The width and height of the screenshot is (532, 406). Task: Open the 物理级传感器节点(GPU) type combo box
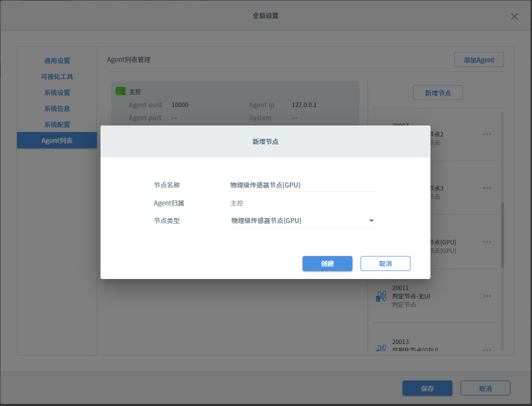[297, 220]
